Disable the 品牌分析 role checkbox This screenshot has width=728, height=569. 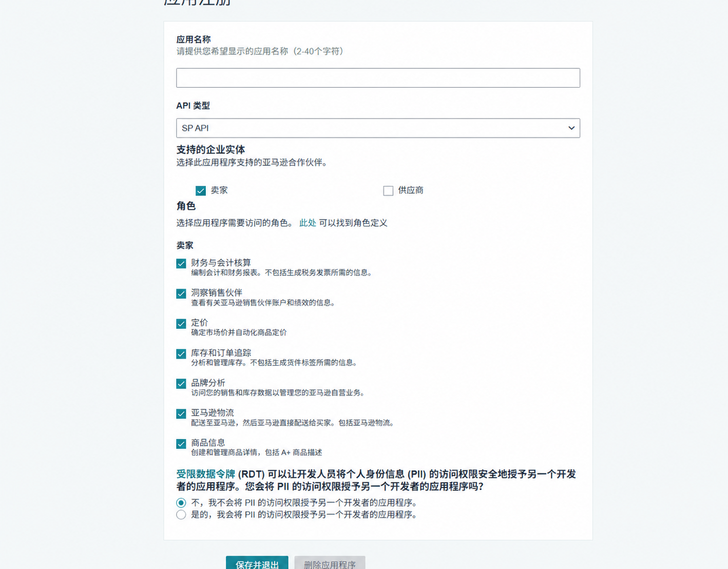pyautogui.click(x=181, y=384)
